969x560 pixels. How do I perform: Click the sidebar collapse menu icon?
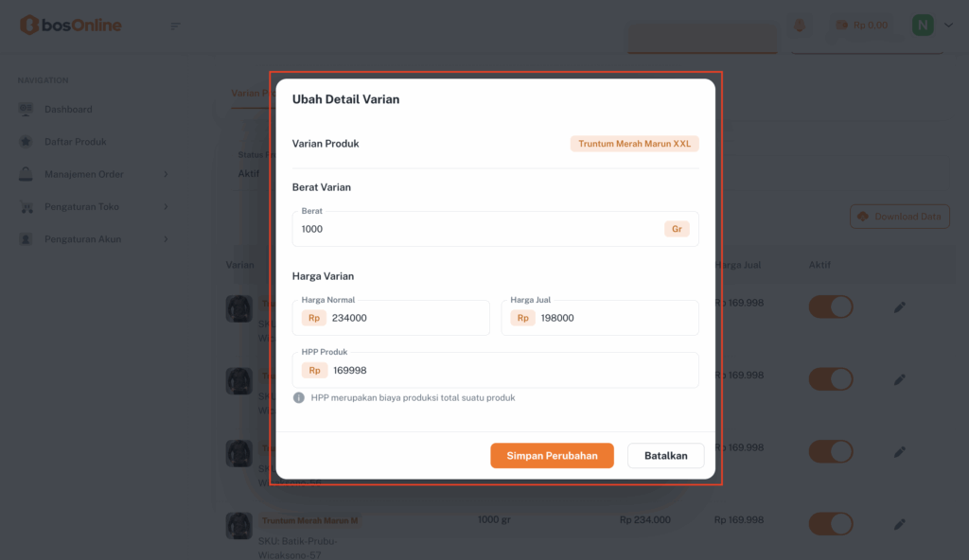(175, 26)
